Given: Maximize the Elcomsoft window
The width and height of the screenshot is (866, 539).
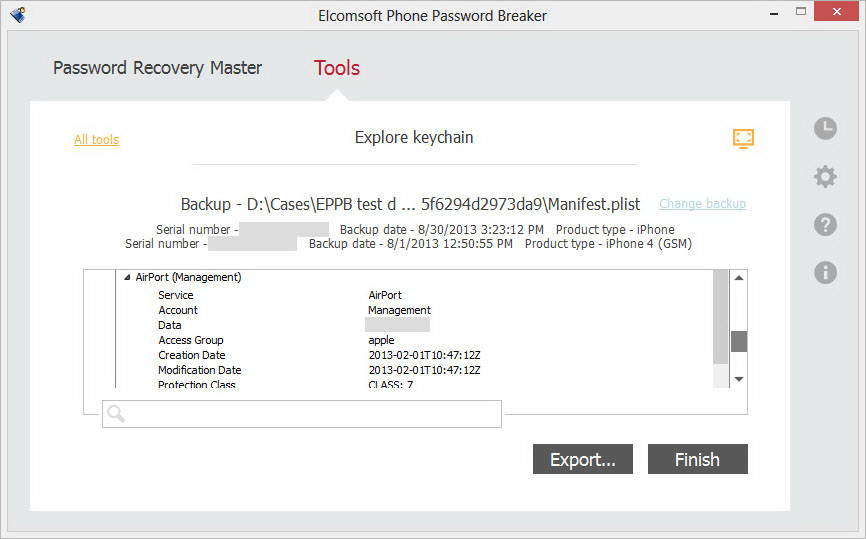Looking at the screenshot, I should [x=801, y=12].
